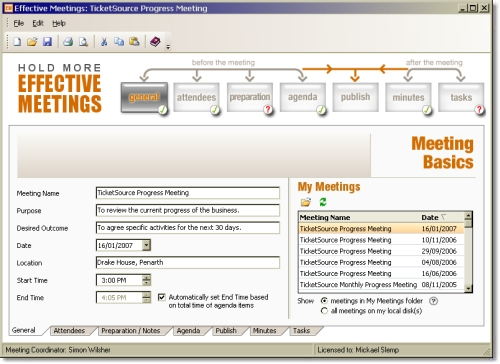This screenshot has width=500, height=364.
Task: Click the Start Time spinner arrows
Action: pyautogui.click(x=146, y=280)
